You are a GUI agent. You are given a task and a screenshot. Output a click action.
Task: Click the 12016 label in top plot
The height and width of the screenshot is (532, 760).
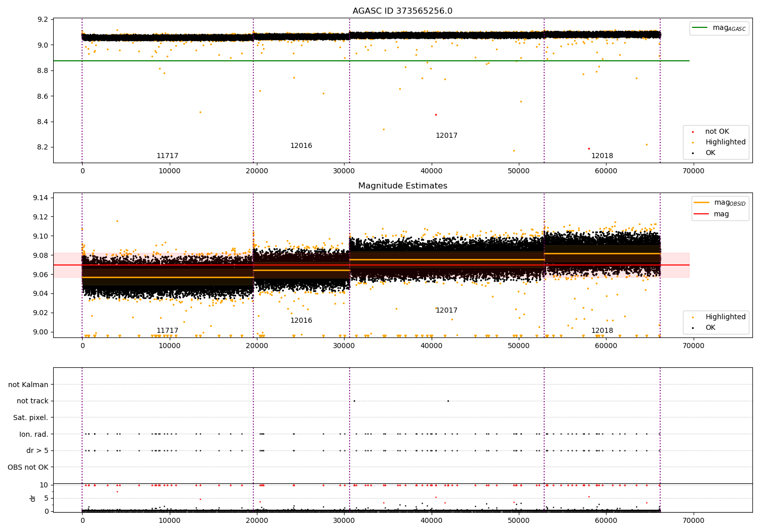click(x=301, y=146)
